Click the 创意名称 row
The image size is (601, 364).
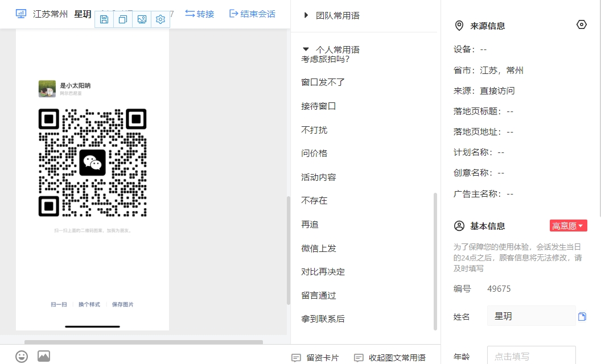pyautogui.click(x=479, y=173)
